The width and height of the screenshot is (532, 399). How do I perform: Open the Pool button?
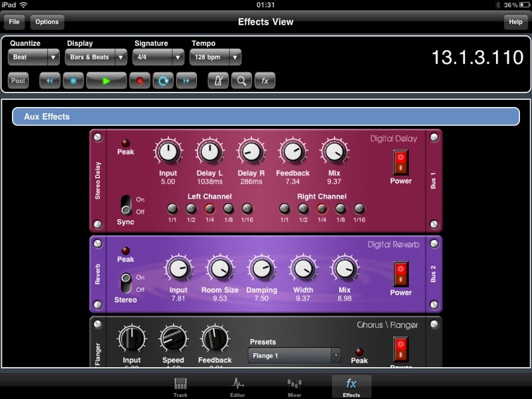(18, 80)
